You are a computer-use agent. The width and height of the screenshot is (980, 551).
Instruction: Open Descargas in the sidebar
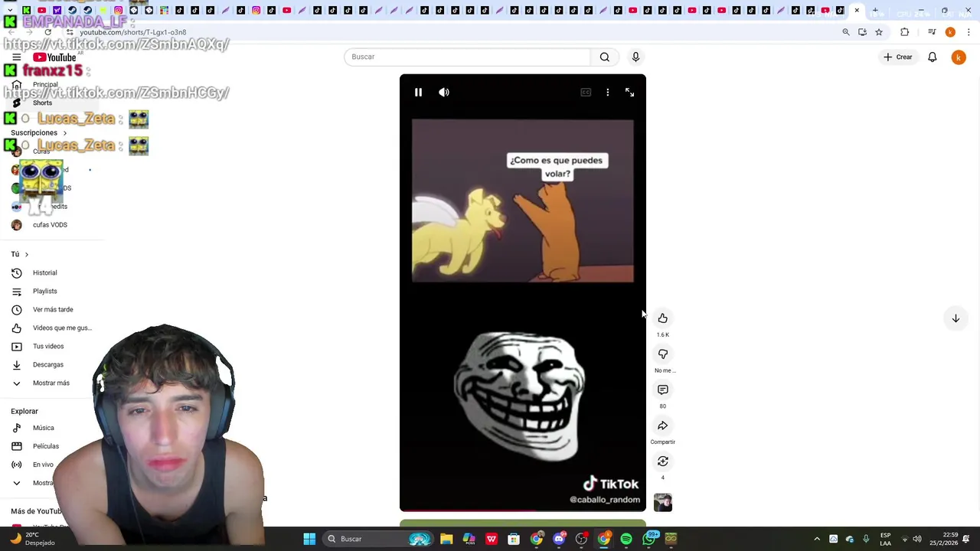(47, 364)
